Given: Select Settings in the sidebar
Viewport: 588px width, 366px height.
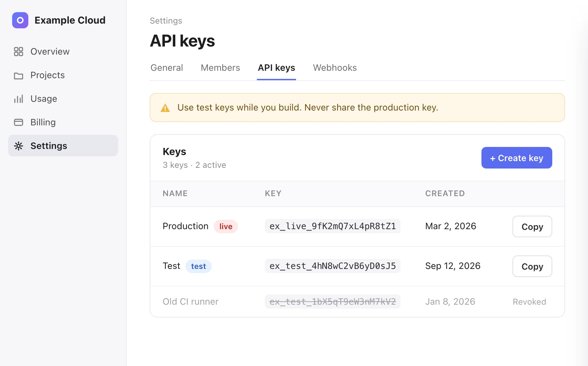Looking at the screenshot, I should pos(63,146).
